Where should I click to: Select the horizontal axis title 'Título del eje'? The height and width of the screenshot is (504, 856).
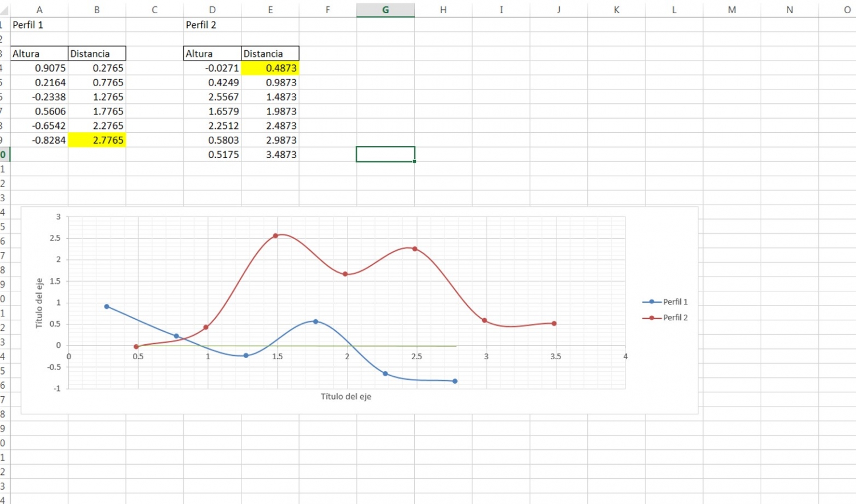(x=346, y=396)
